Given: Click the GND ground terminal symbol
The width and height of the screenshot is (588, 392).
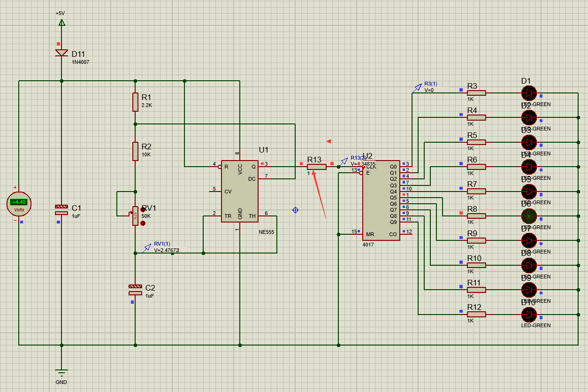Looking at the screenshot, I should pos(61,372).
